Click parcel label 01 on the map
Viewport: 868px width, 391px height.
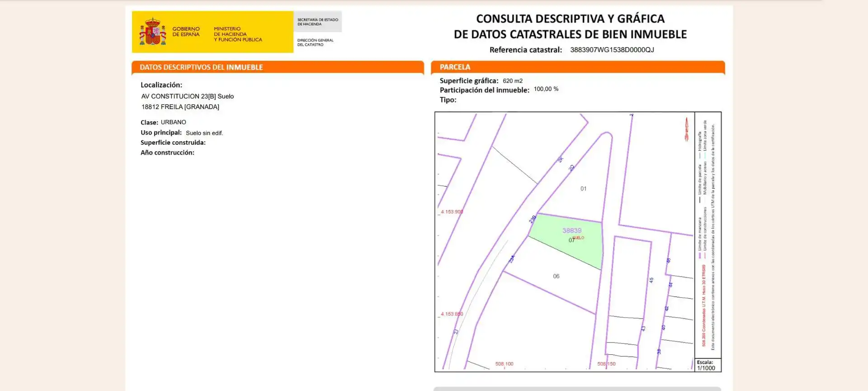point(583,189)
